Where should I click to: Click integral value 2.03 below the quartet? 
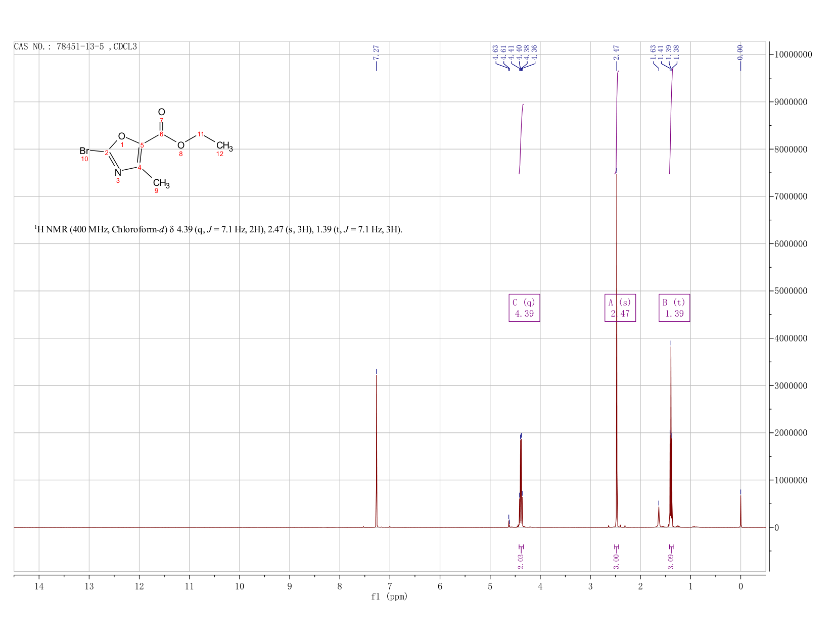click(521, 562)
